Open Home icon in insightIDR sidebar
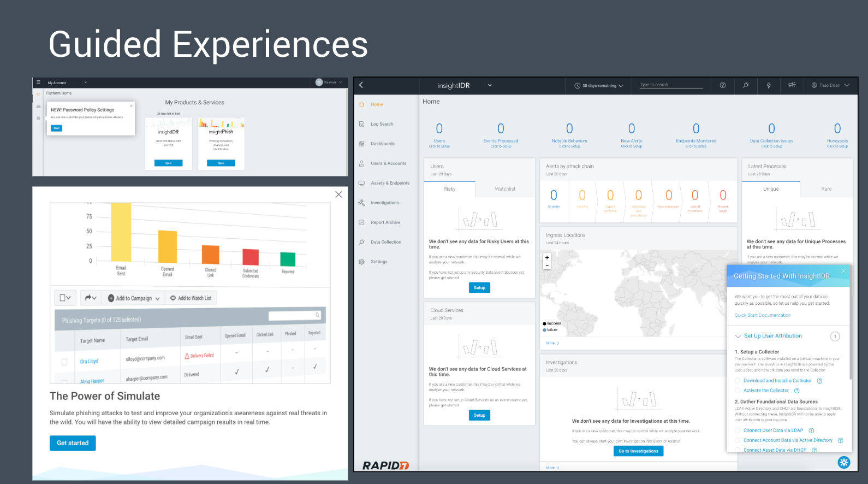 (361, 104)
